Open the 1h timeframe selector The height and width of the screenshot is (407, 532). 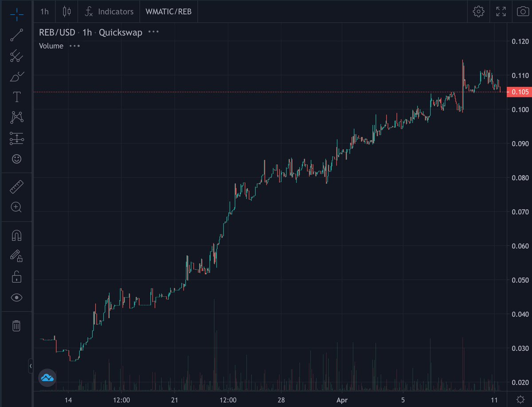(44, 12)
